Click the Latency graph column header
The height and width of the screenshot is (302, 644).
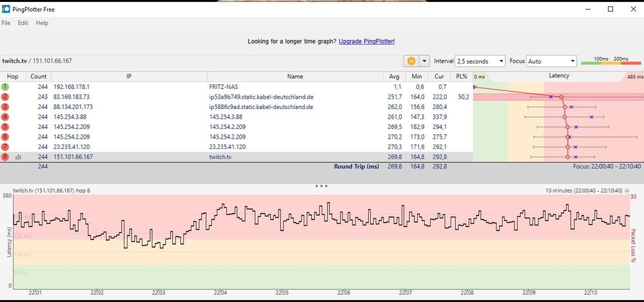tap(558, 76)
